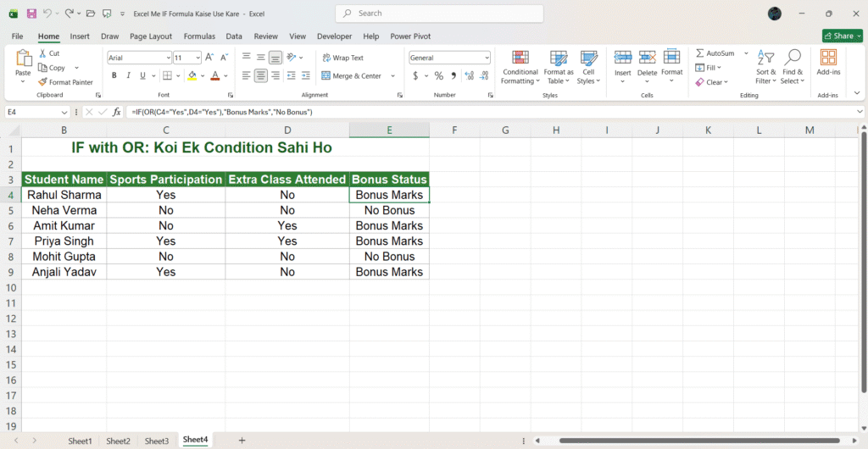The height and width of the screenshot is (449, 868).
Task: Toggle Underline formatting
Action: (x=142, y=75)
